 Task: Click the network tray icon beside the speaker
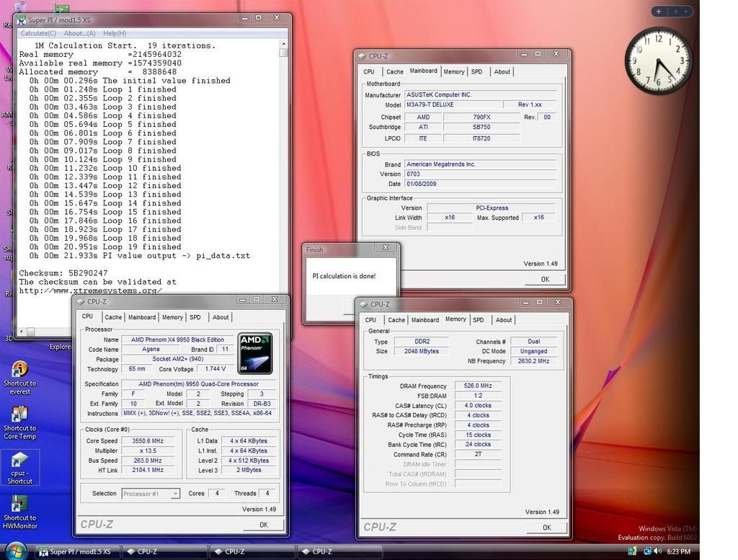[647, 551]
